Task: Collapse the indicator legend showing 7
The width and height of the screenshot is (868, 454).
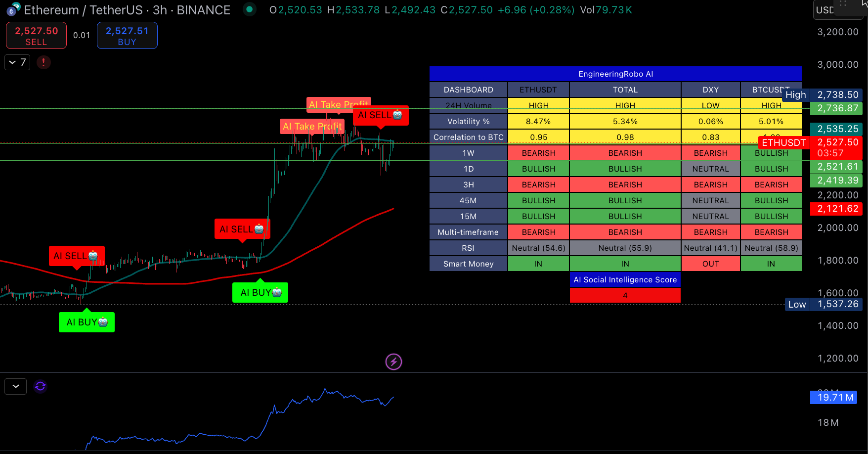Action: coord(17,62)
